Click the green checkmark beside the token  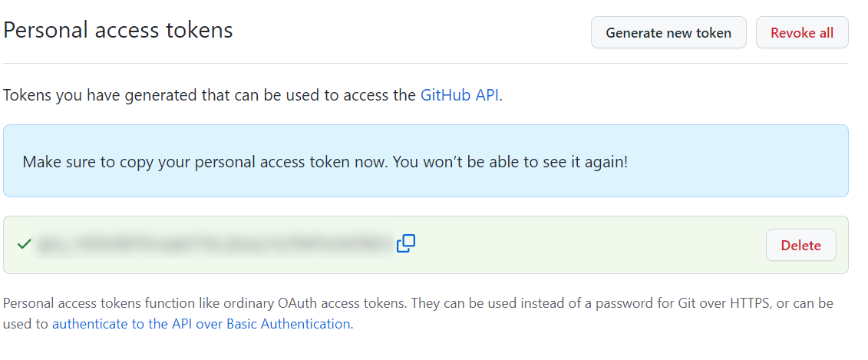(x=24, y=243)
